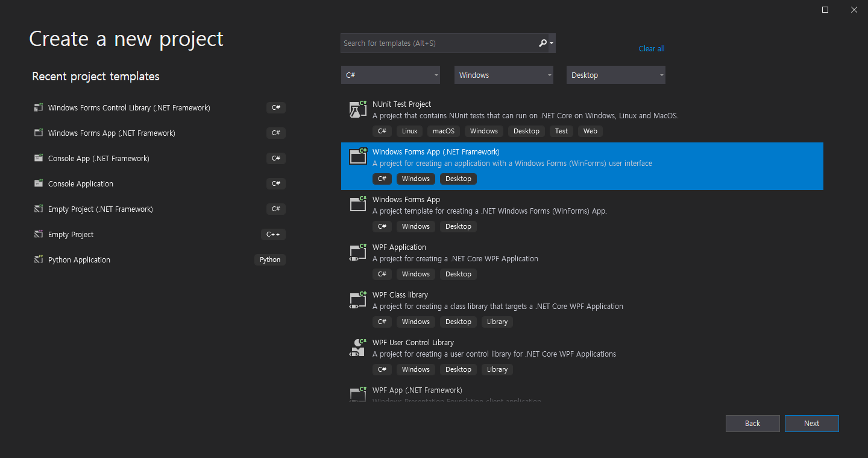Click the Windows Forms App .NET template icon
Image resolution: width=868 pixels, height=458 pixels.
359,205
